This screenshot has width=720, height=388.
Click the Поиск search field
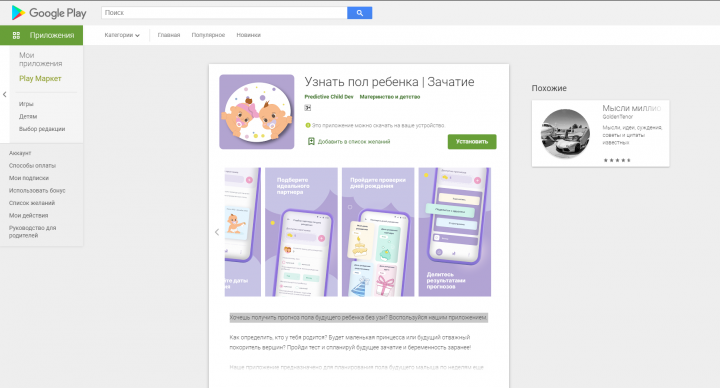(x=224, y=13)
